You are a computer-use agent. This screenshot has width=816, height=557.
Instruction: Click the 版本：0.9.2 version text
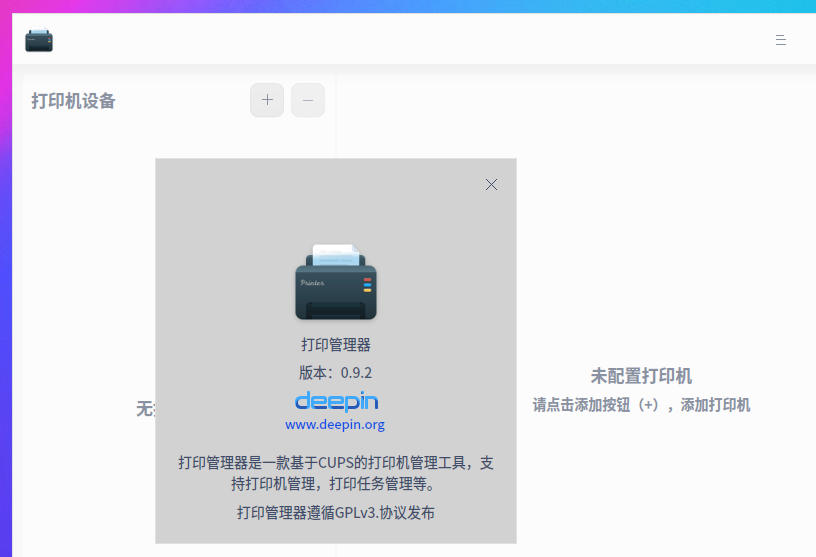[x=336, y=373]
